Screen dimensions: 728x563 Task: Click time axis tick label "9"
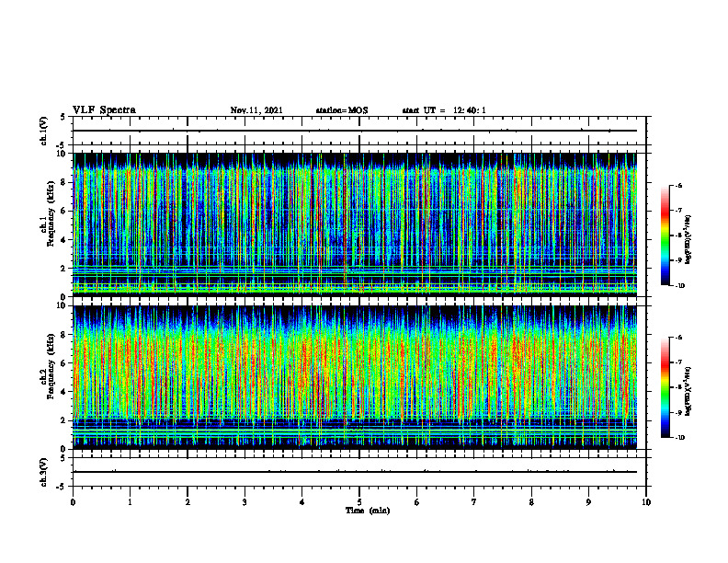point(588,502)
